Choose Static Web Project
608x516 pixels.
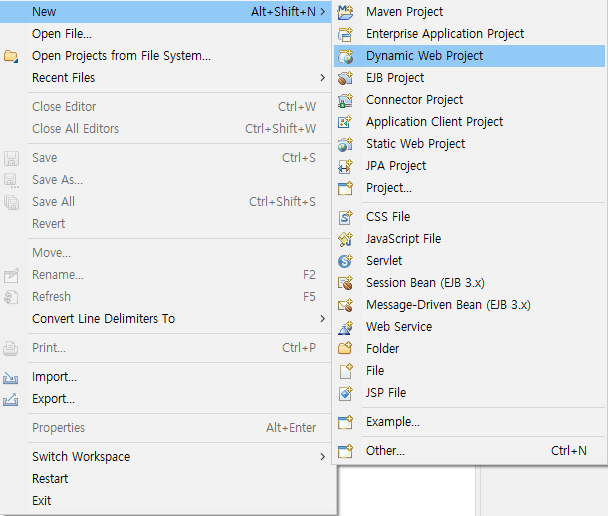[469, 144]
